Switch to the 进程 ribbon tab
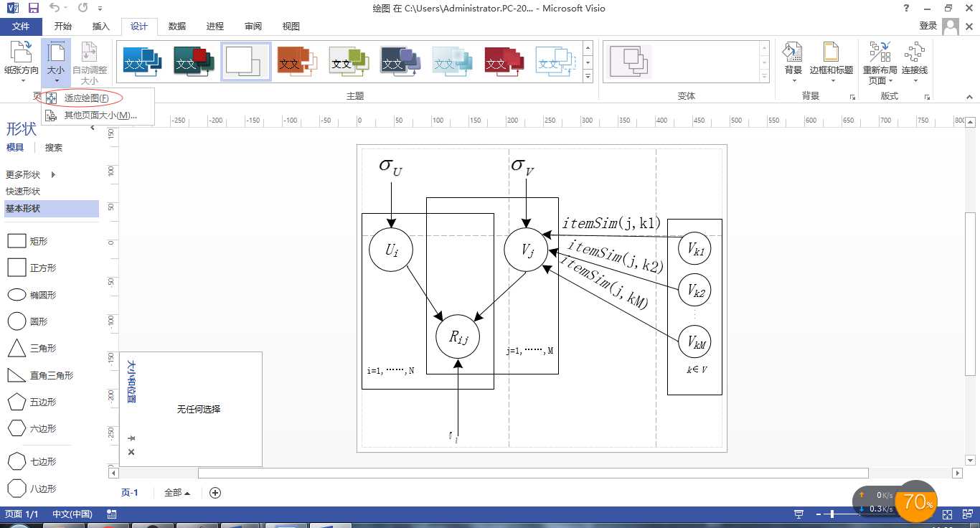Screen dimensions: 980x528 [x=215, y=27]
